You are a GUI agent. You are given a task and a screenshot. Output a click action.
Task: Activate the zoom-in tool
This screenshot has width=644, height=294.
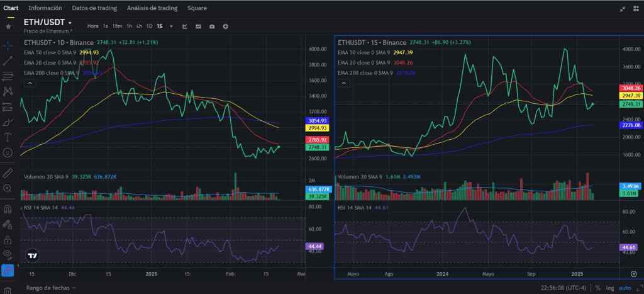(8, 188)
